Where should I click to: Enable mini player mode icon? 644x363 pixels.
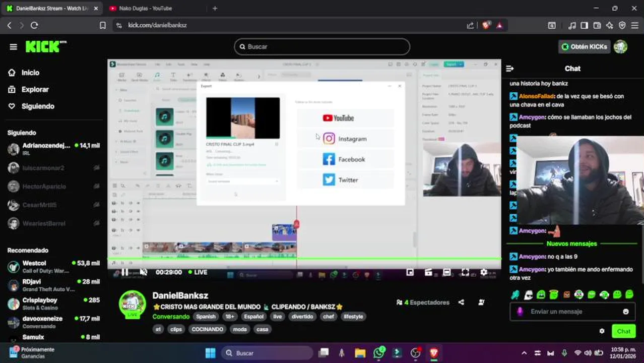tap(410, 272)
